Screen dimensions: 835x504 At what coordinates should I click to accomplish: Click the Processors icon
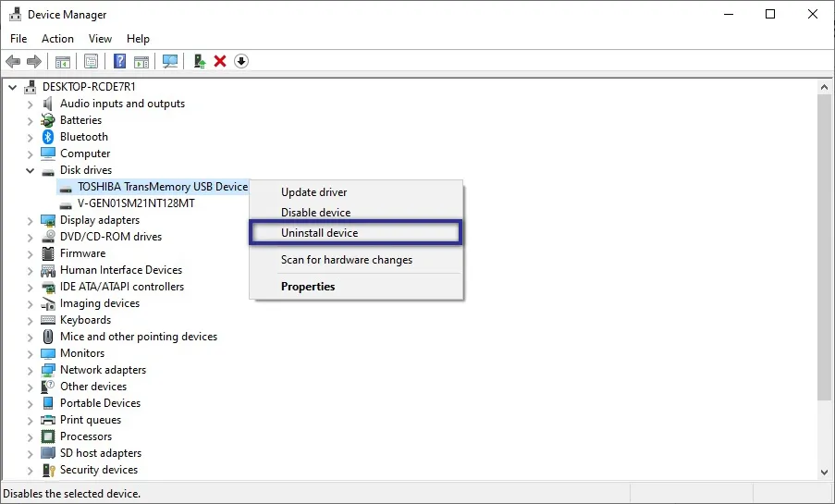coord(48,436)
